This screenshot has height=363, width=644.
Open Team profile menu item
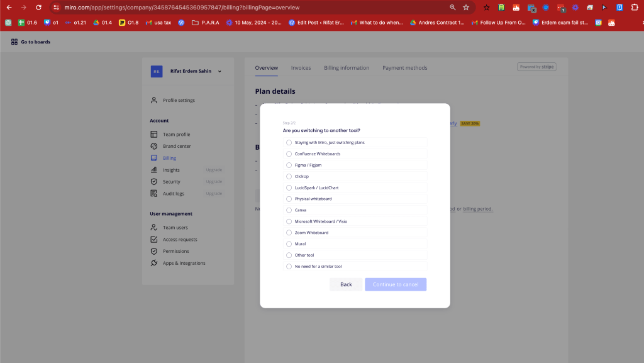[x=176, y=134]
